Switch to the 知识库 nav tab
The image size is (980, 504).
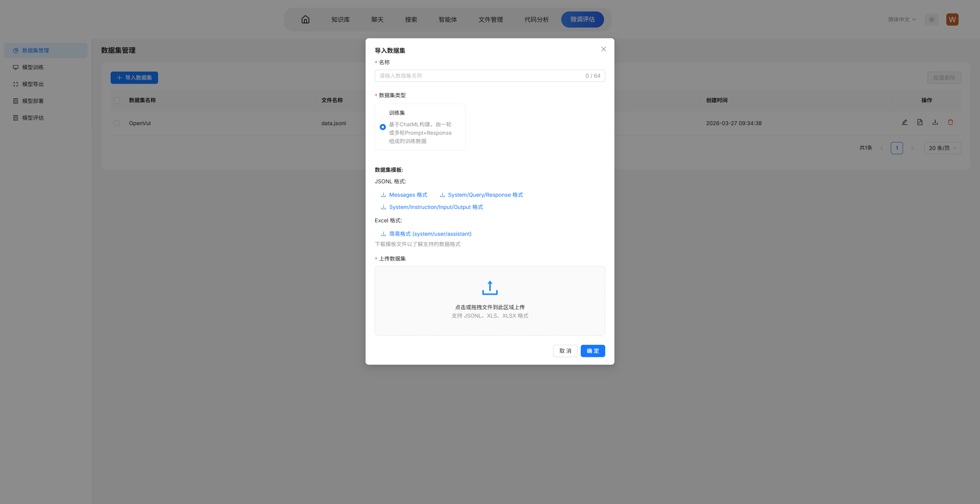point(340,20)
